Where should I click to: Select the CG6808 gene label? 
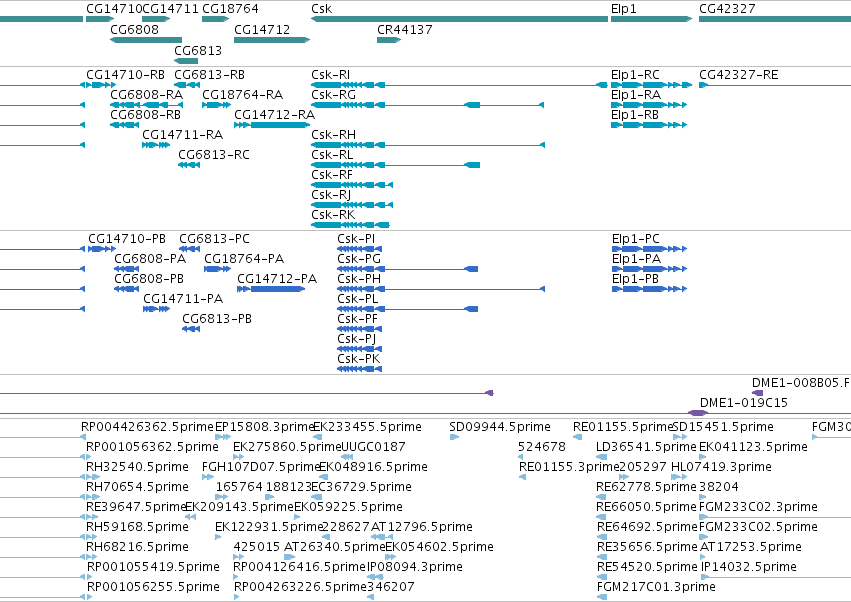point(135,29)
